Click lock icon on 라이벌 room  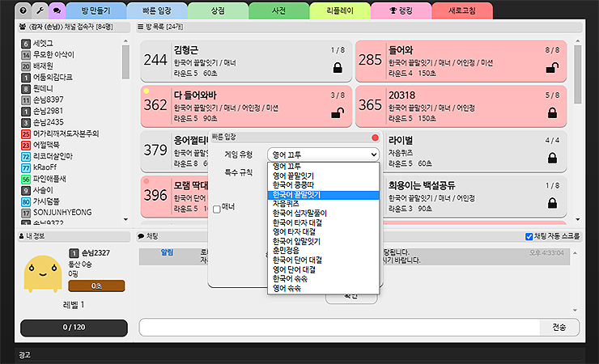552,158
